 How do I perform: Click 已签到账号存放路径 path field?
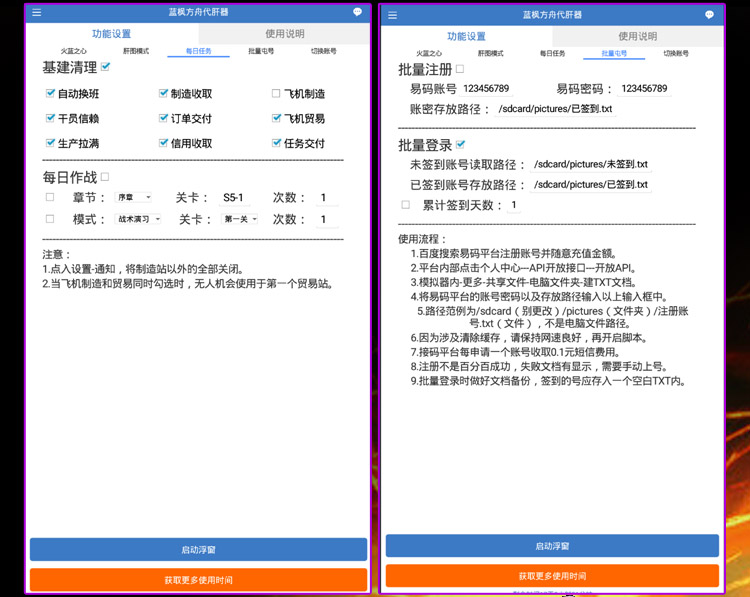(x=591, y=185)
